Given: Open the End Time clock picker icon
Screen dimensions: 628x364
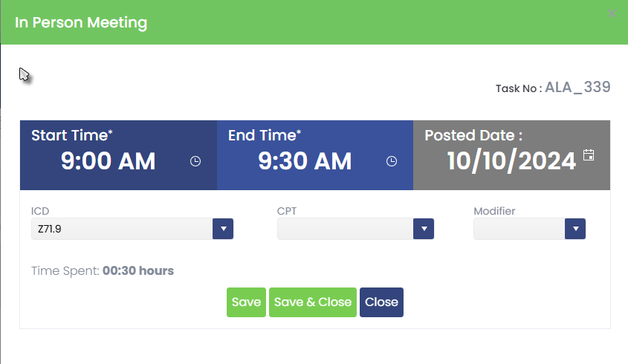Looking at the screenshot, I should point(392,161).
